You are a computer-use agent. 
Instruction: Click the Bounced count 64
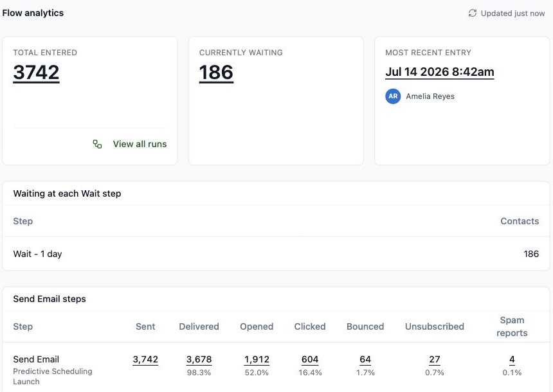(365, 360)
